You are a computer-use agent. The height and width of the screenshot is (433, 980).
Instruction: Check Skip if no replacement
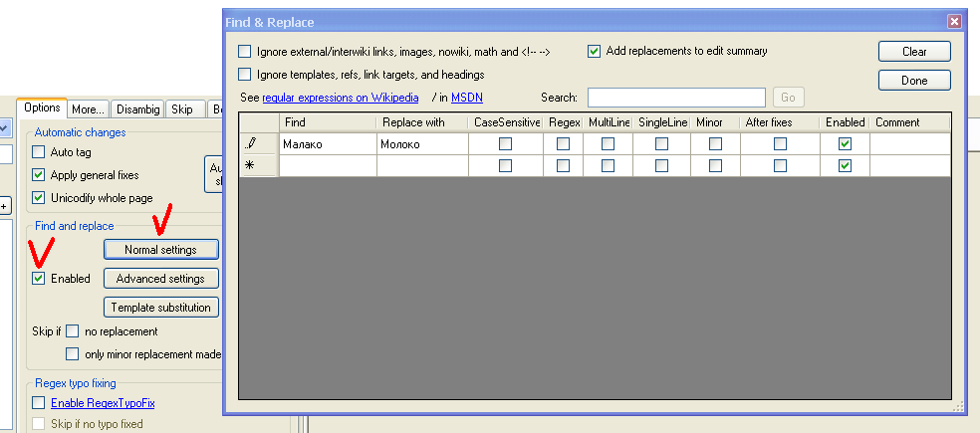pos(73,331)
